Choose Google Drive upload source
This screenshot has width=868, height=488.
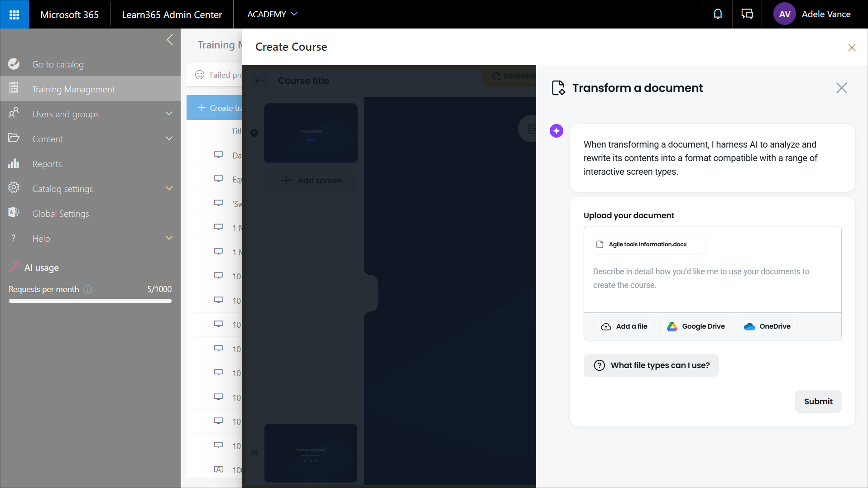696,326
